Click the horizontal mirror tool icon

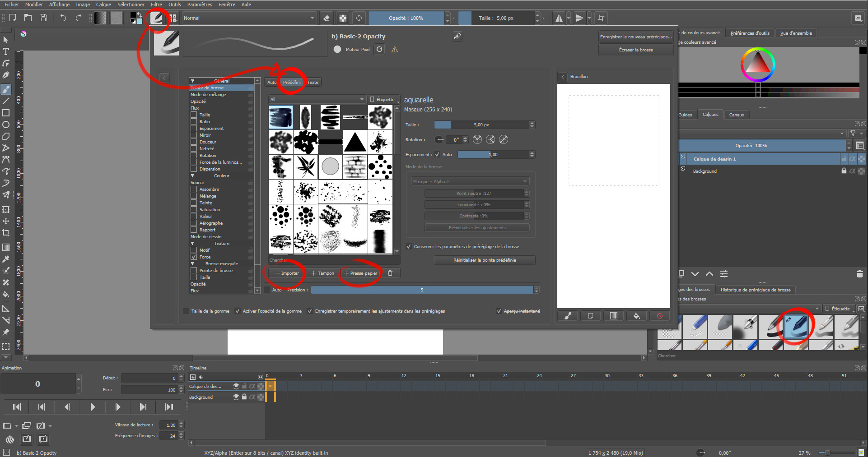tap(559, 18)
